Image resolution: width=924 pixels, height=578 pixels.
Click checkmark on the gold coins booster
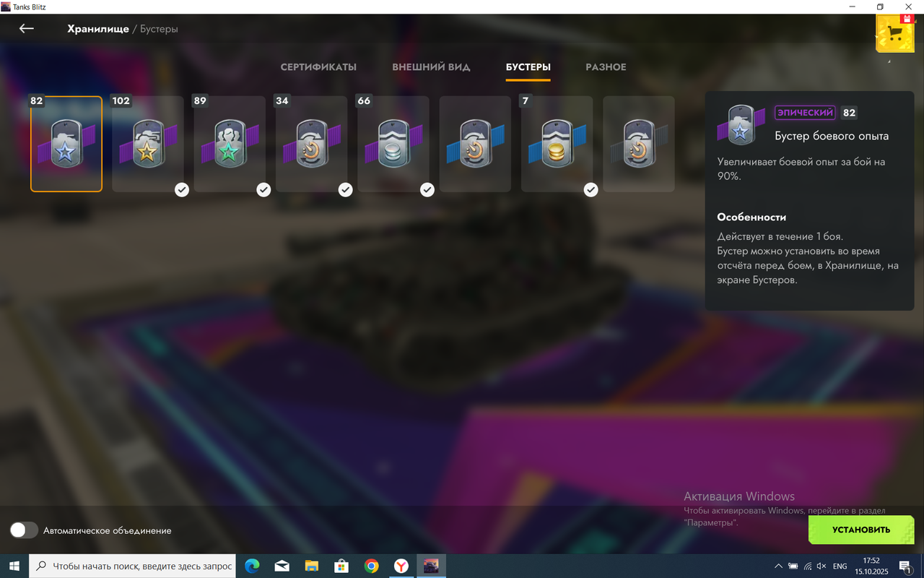coord(591,189)
